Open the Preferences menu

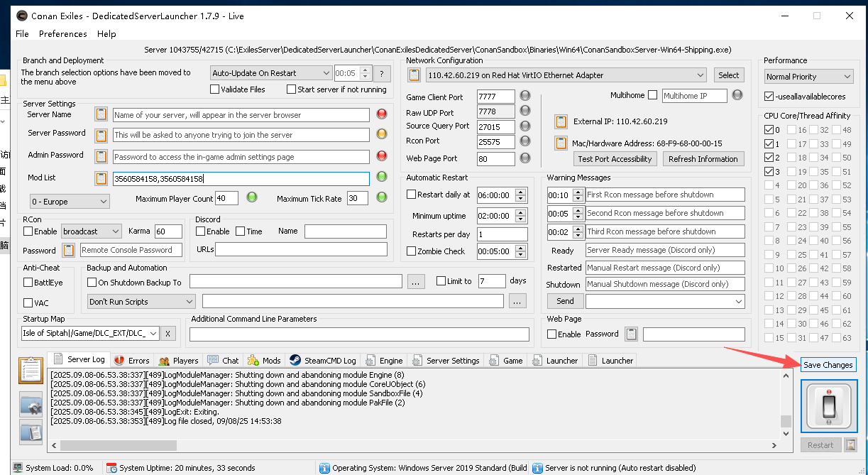click(63, 34)
